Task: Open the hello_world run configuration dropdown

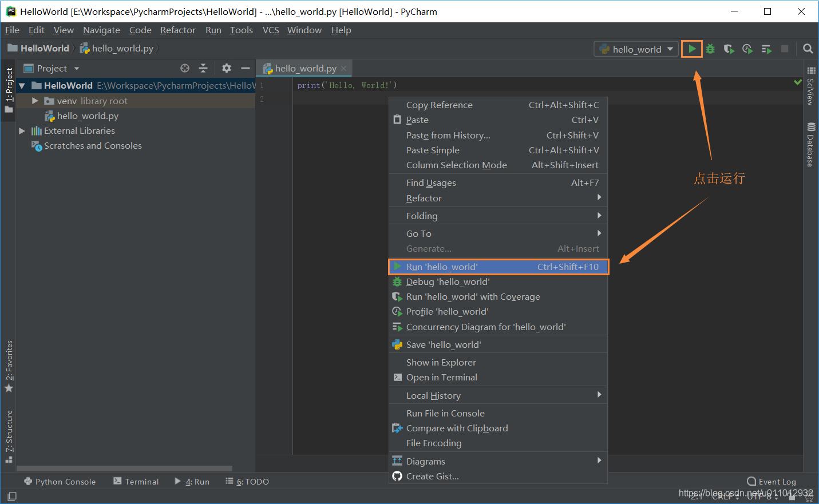Action: pyautogui.click(x=636, y=49)
